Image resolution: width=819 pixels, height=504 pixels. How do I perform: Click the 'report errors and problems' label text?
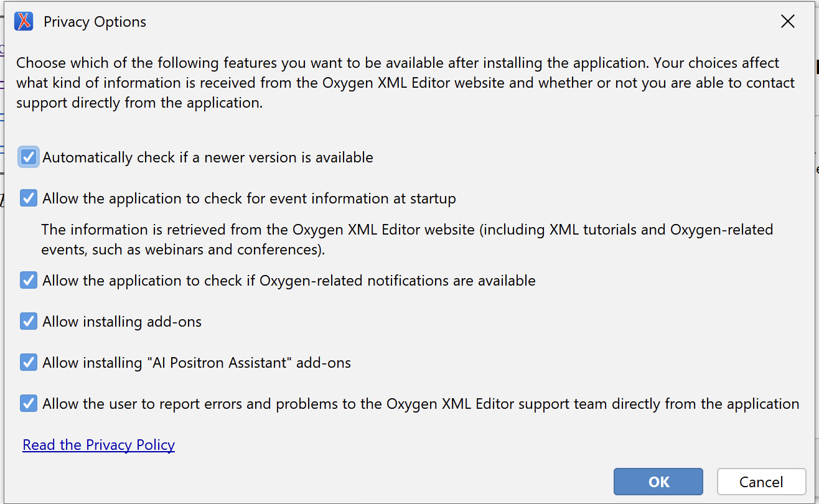[421, 404]
